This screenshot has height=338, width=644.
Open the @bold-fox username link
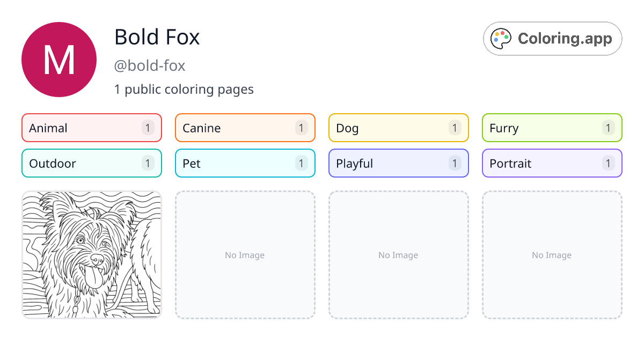tap(150, 65)
